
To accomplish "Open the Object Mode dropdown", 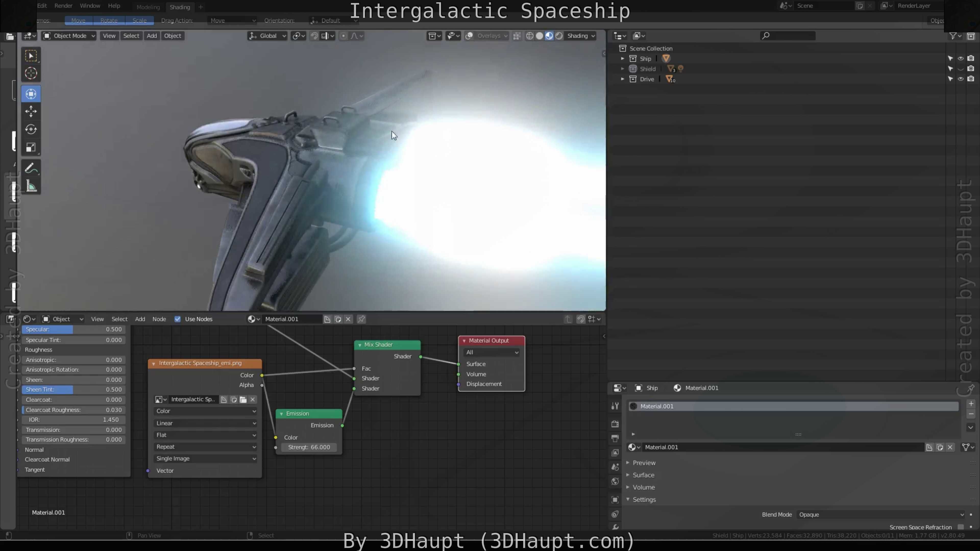I will (x=69, y=36).
